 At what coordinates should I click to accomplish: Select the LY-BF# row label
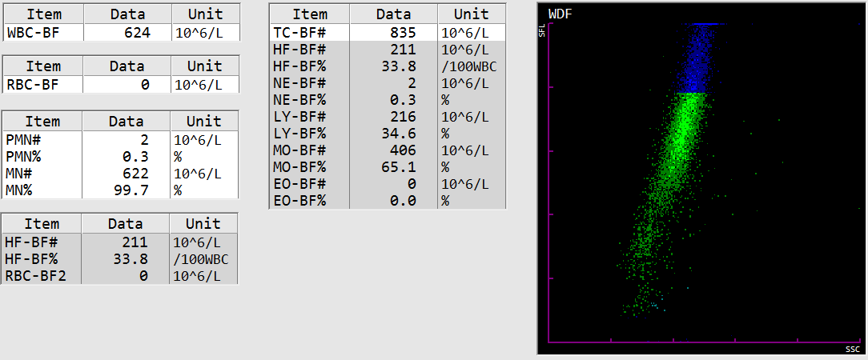pyautogui.click(x=299, y=118)
